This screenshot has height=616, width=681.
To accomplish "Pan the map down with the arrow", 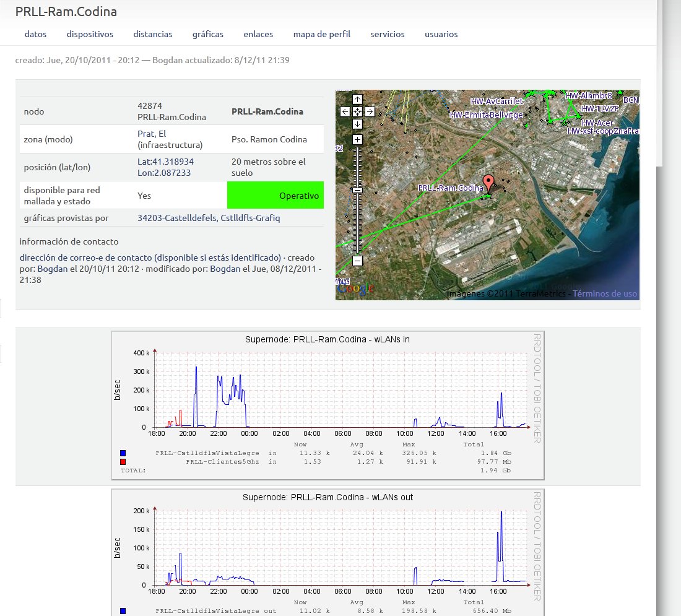I will click(x=357, y=124).
